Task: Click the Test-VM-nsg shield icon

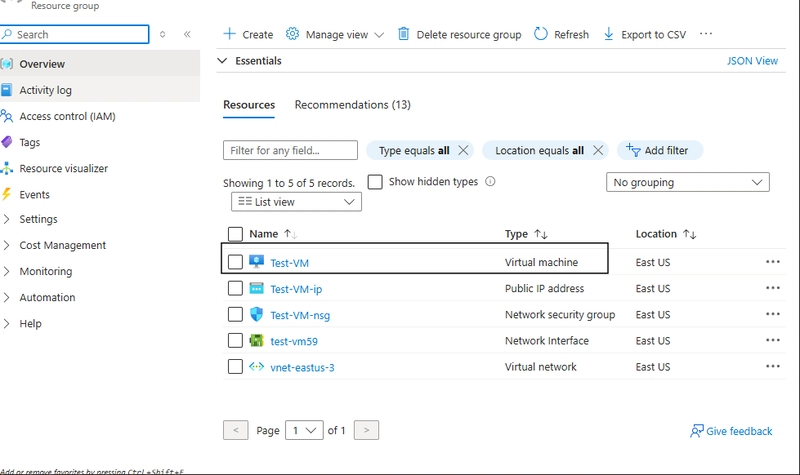Action: (256, 314)
